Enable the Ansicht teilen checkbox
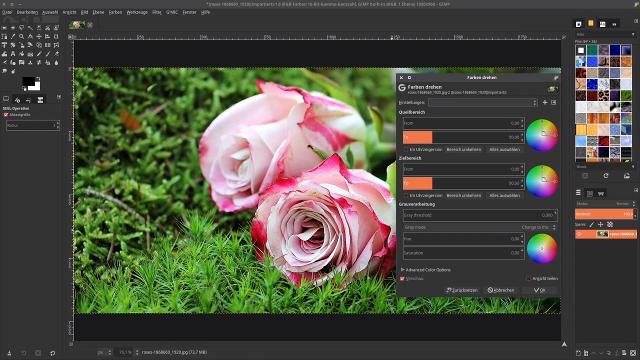 (x=529, y=279)
